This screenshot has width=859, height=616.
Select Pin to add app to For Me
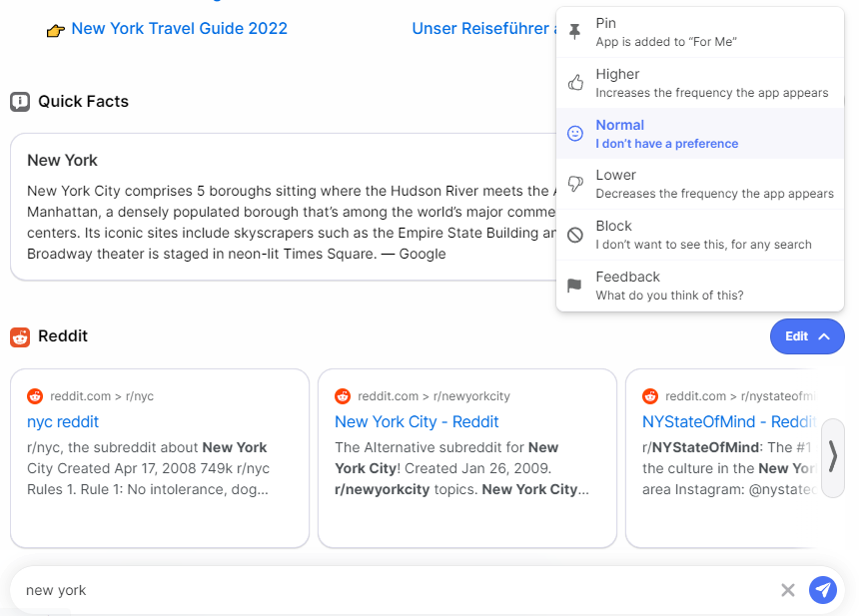coord(700,32)
